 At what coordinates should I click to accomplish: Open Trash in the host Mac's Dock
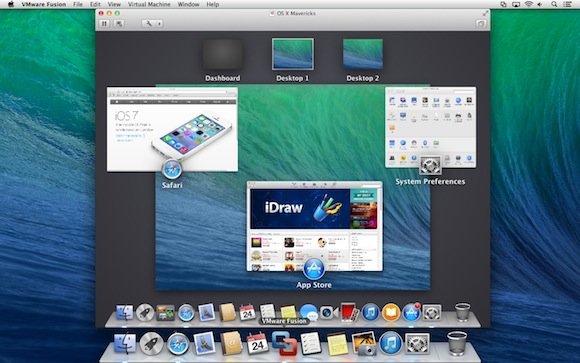point(457,343)
